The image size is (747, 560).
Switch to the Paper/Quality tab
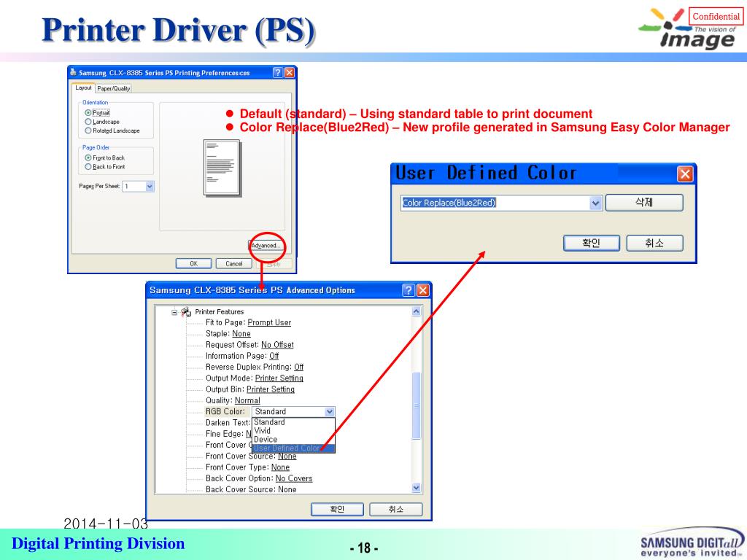pyautogui.click(x=113, y=88)
